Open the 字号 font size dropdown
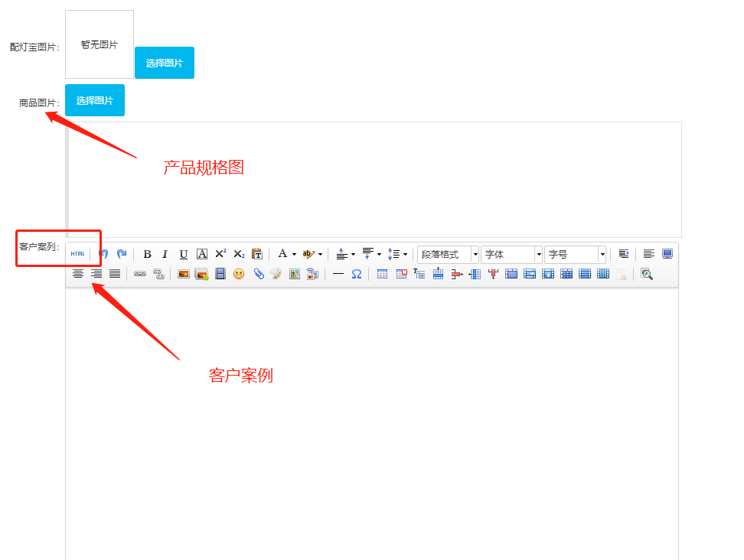The width and height of the screenshot is (744, 560). click(x=575, y=255)
